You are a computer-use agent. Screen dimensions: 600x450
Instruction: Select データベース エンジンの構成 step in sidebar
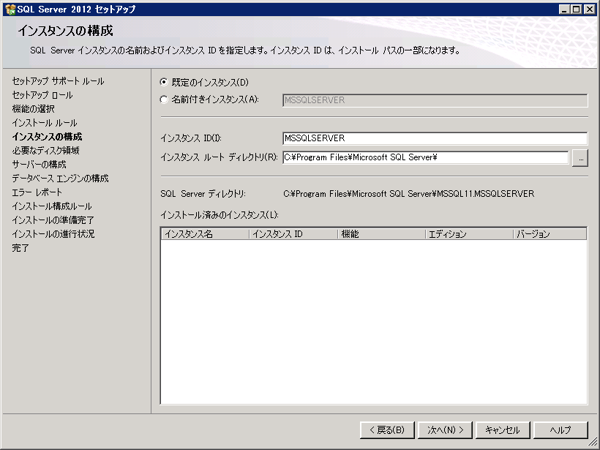(60, 178)
